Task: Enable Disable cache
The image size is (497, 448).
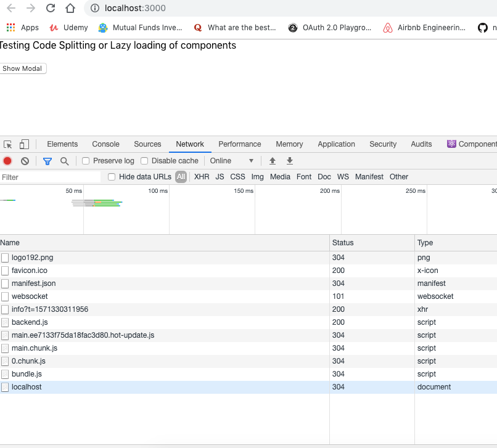Action: coord(144,160)
